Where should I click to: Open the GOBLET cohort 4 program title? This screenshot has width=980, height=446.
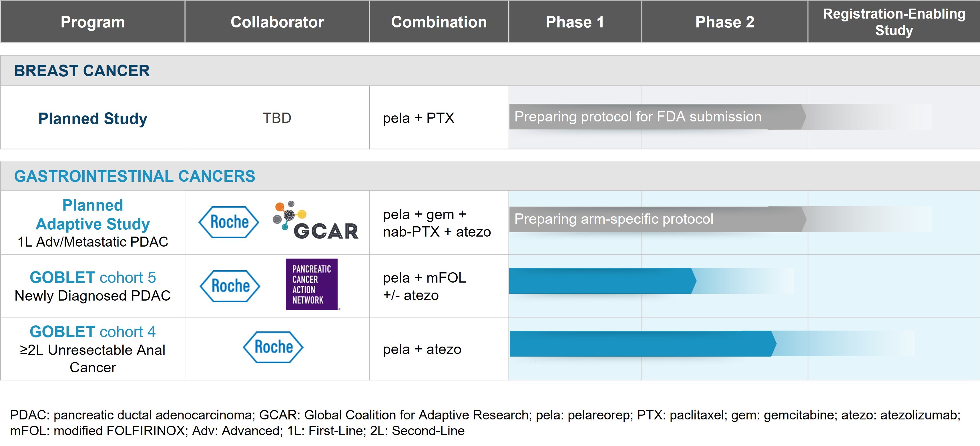click(x=92, y=331)
